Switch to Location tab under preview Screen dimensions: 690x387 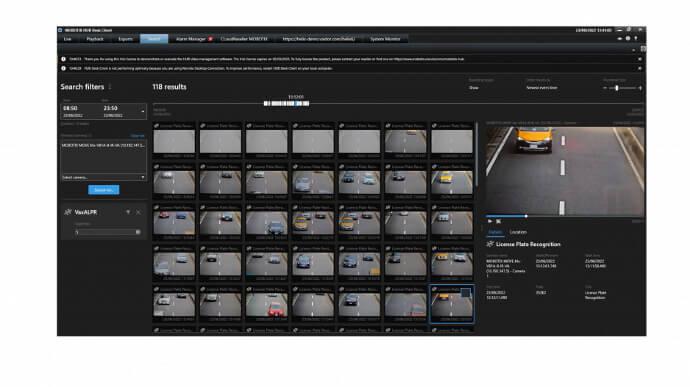click(518, 232)
